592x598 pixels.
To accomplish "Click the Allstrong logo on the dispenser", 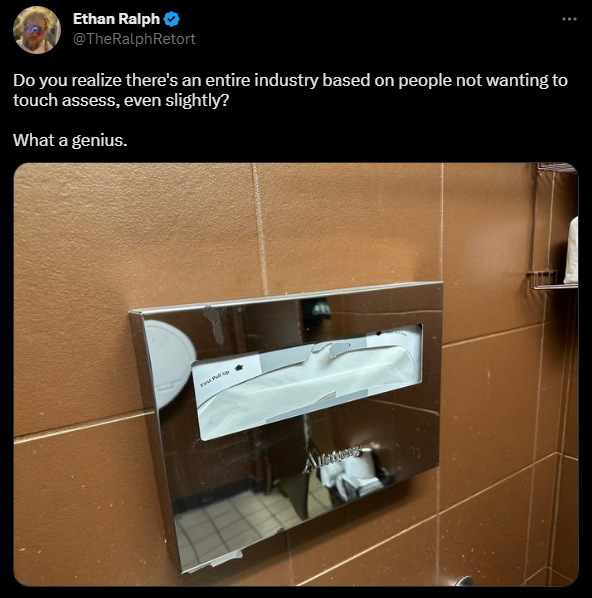I will coord(331,458).
